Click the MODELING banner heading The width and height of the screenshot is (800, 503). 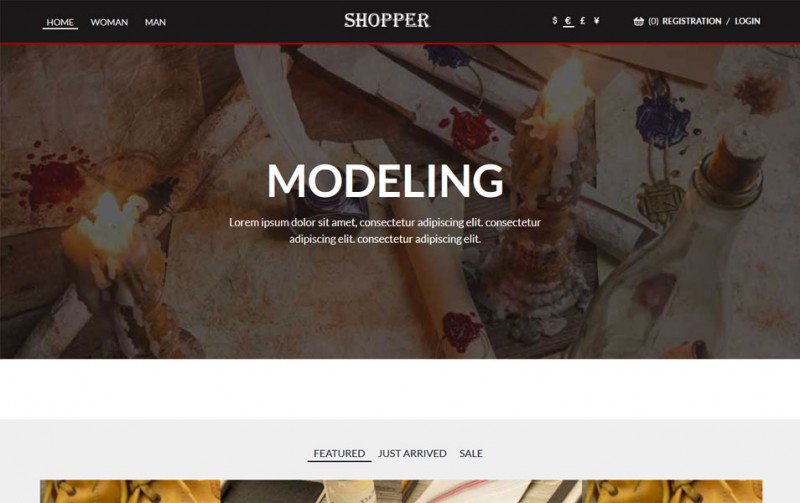pos(385,181)
